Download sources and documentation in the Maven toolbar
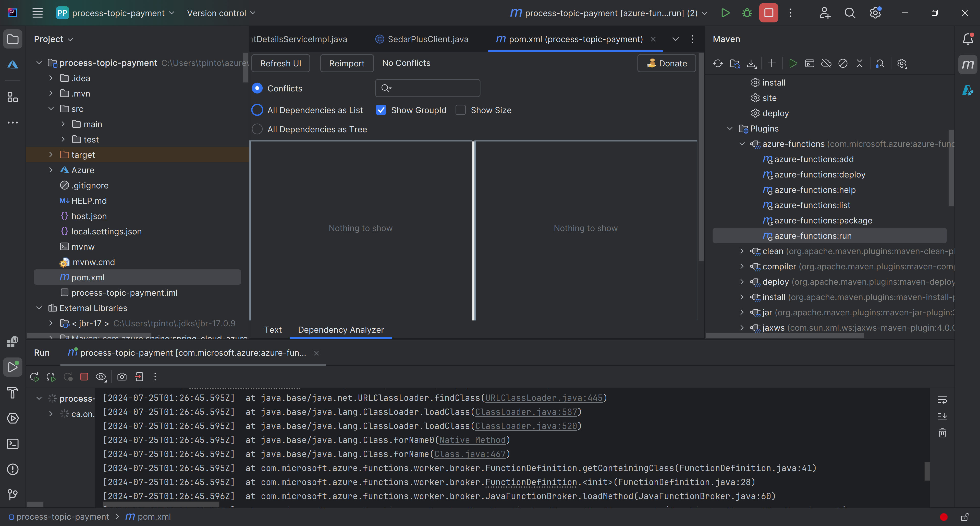The image size is (980, 526). [751, 64]
